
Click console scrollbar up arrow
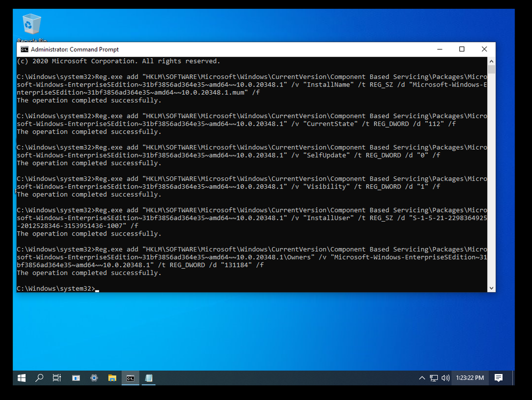pyautogui.click(x=491, y=61)
